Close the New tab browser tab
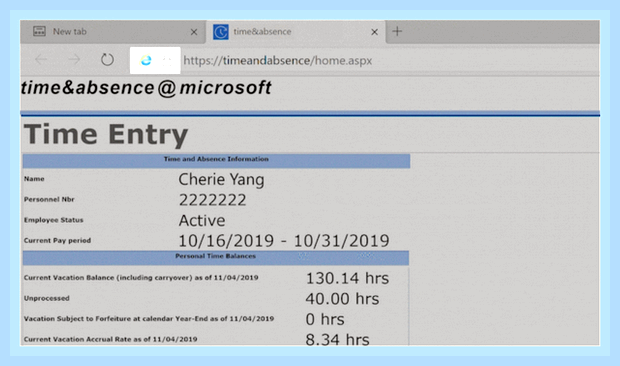Image resolution: width=620 pixels, height=366 pixels. pos(194,32)
